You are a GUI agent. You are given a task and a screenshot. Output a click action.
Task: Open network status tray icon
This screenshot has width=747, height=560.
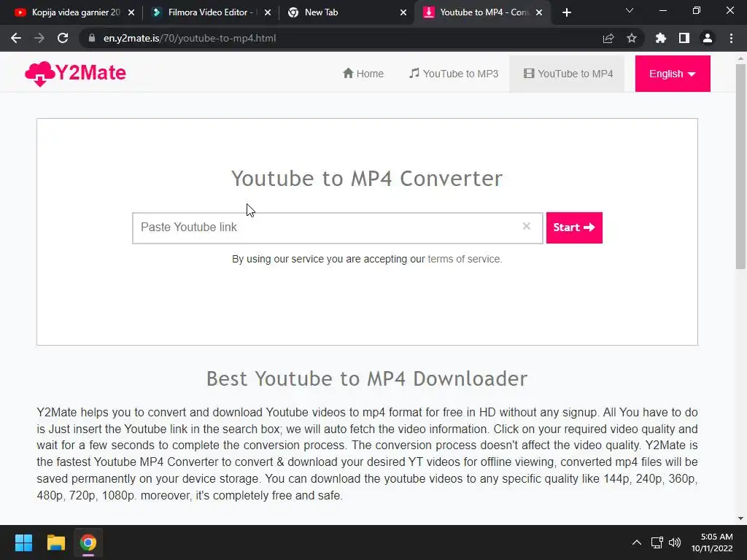click(x=657, y=542)
